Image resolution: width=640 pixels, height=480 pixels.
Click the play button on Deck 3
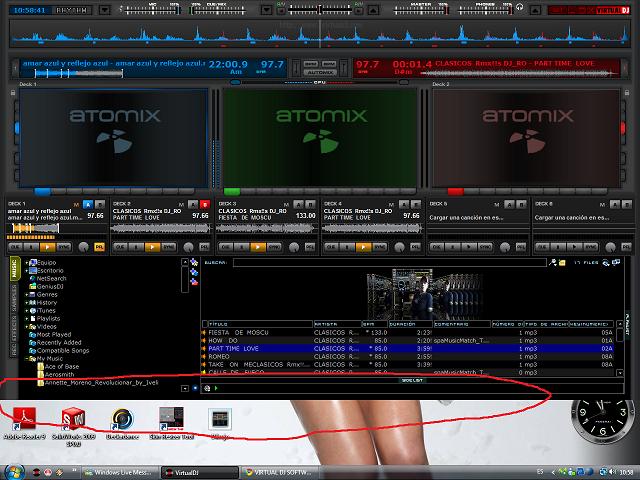(x=258, y=247)
